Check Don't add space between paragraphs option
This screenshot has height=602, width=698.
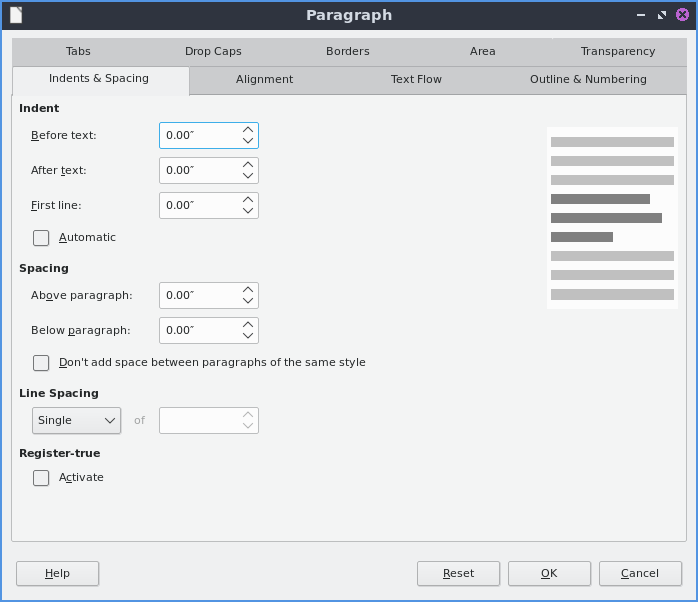point(41,363)
